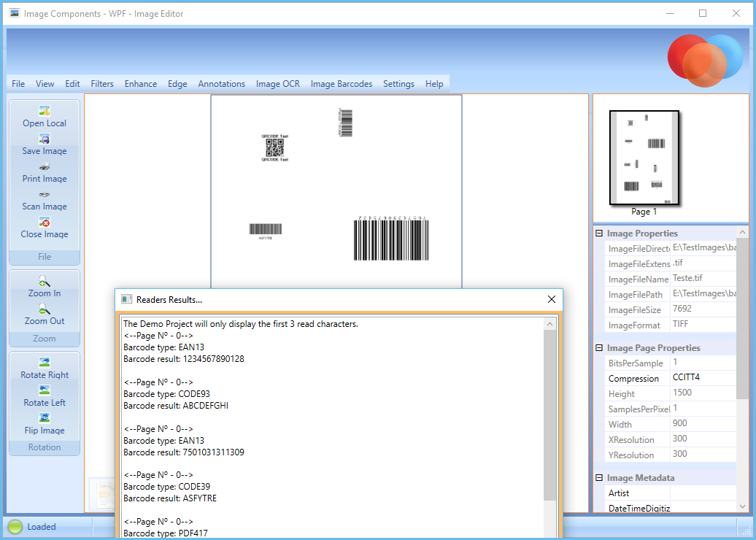Click the SamplesPerPixel property label
The image size is (756, 540).
pyautogui.click(x=639, y=409)
